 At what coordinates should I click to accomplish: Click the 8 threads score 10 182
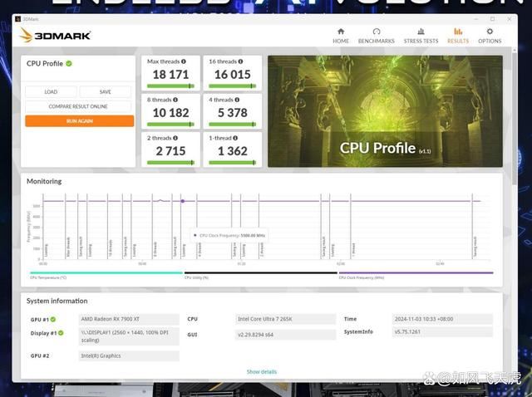coord(170,113)
